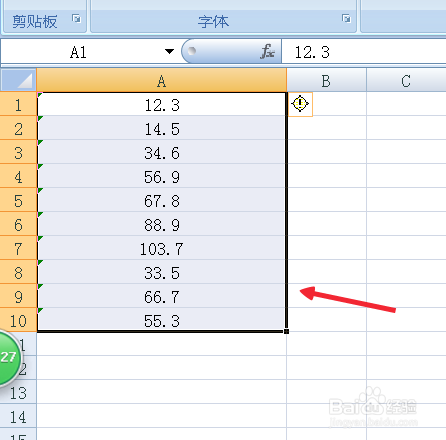
Task: Click the fx insert function icon
Action: pos(268,52)
